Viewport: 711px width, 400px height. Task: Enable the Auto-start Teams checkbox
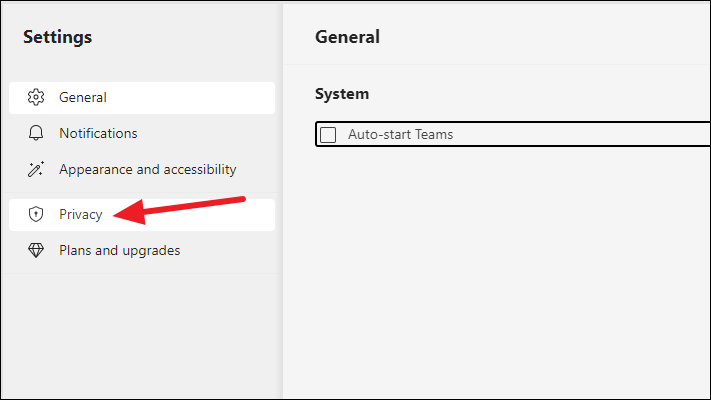pos(328,135)
